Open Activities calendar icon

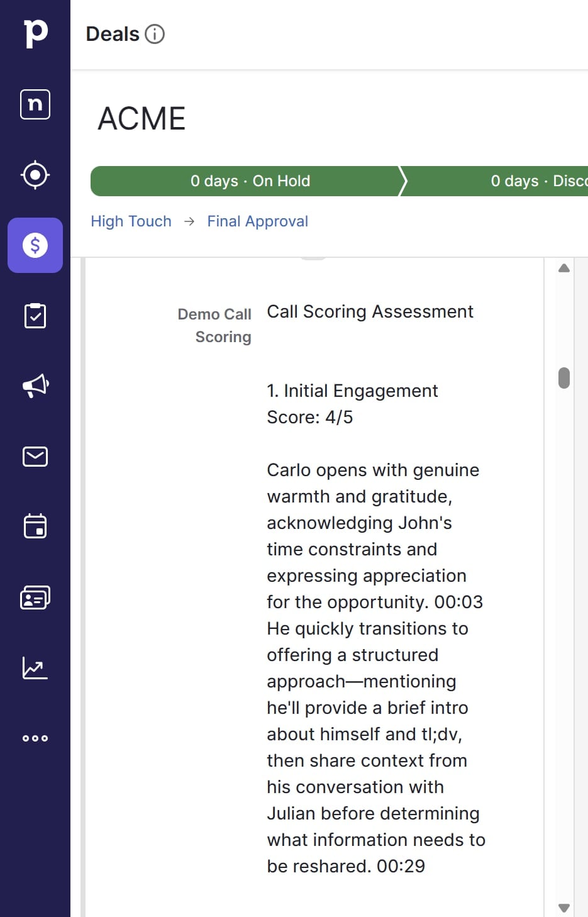click(x=35, y=526)
